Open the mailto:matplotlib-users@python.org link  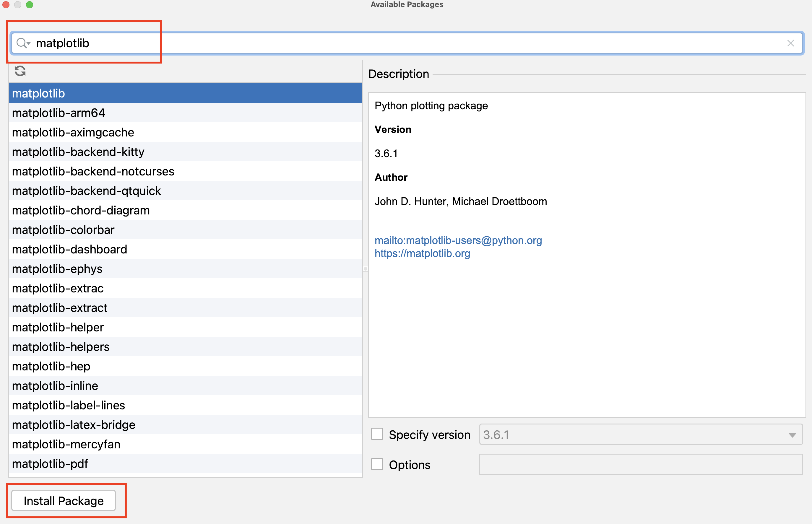[458, 240]
